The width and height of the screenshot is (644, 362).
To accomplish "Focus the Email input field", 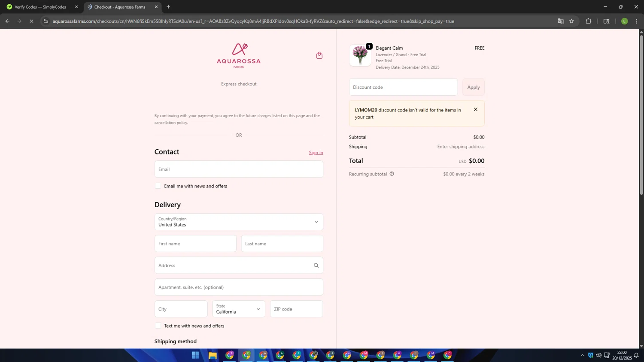I will tap(239, 169).
